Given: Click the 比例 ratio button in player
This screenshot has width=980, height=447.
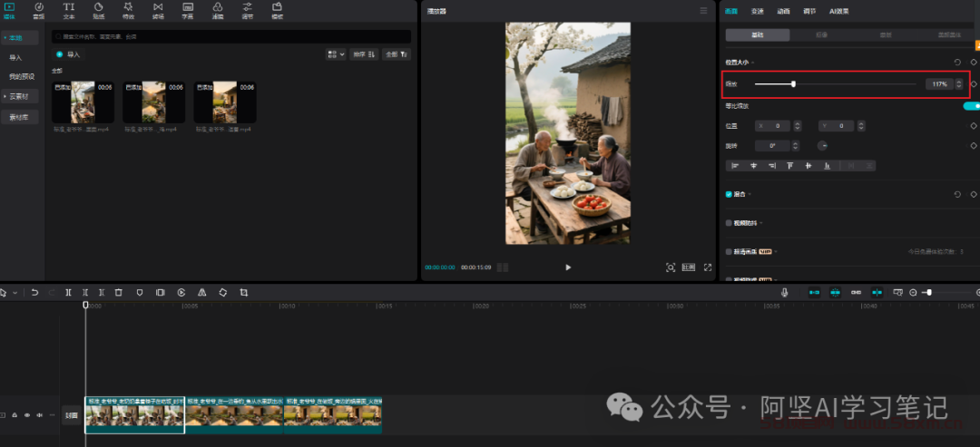Looking at the screenshot, I should pos(689,267).
